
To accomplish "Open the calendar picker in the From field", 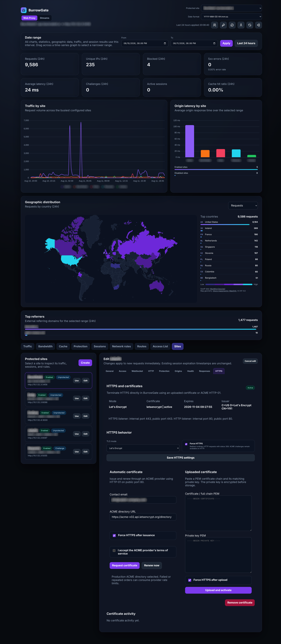I will pos(165,43).
